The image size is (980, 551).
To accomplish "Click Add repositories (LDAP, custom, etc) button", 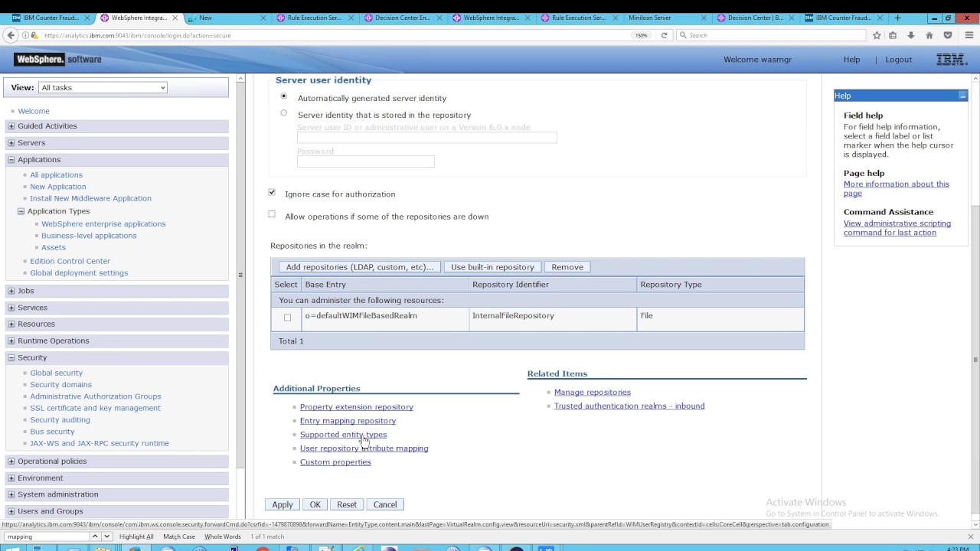I will pos(360,267).
